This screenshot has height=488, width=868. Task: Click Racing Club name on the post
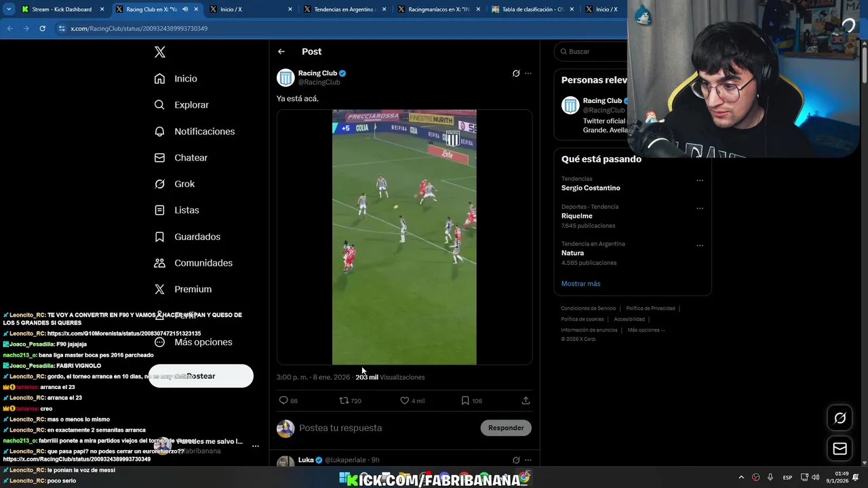(x=317, y=73)
